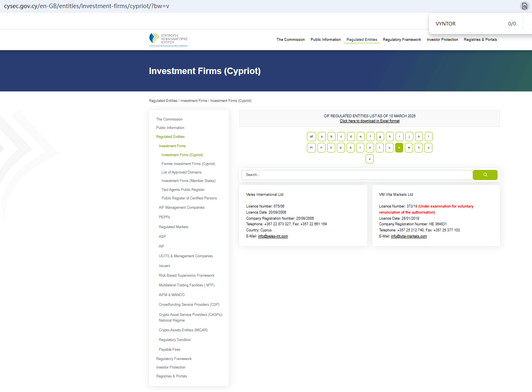Filter firms by letter 'u'

(389, 148)
